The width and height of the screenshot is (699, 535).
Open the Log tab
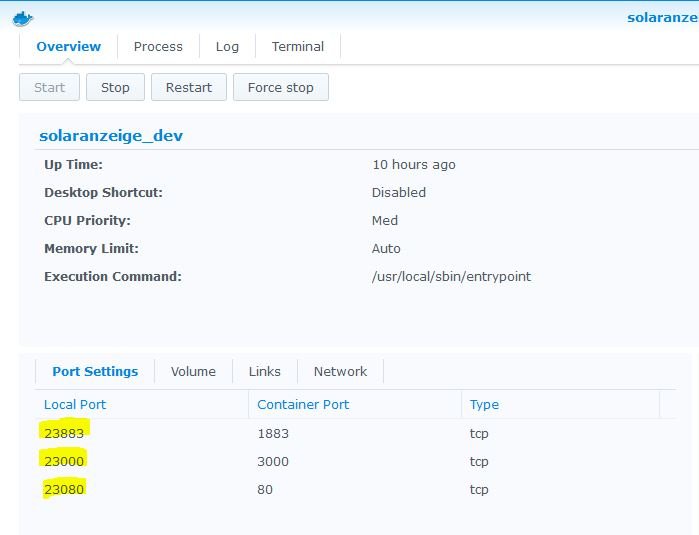pyautogui.click(x=227, y=46)
